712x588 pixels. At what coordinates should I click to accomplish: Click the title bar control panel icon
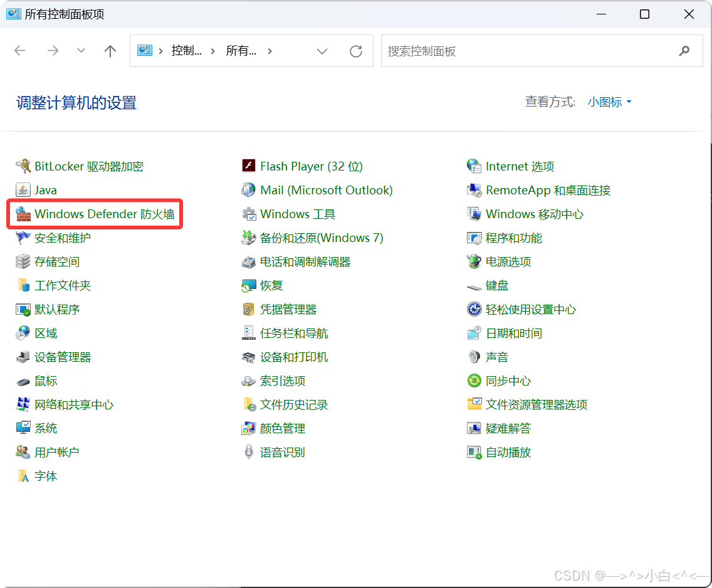pyautogui.click(x=14, y=14)
